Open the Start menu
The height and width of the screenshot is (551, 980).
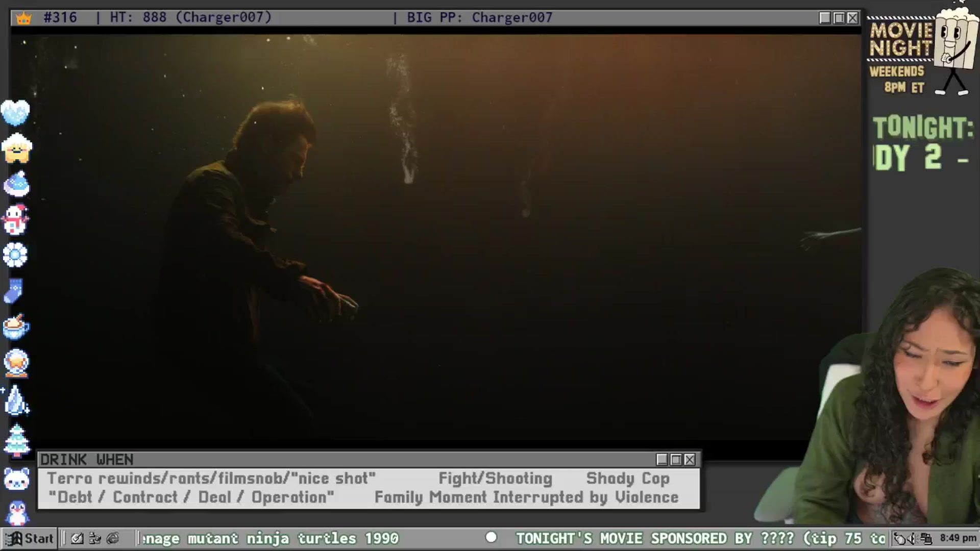(30, 538)
